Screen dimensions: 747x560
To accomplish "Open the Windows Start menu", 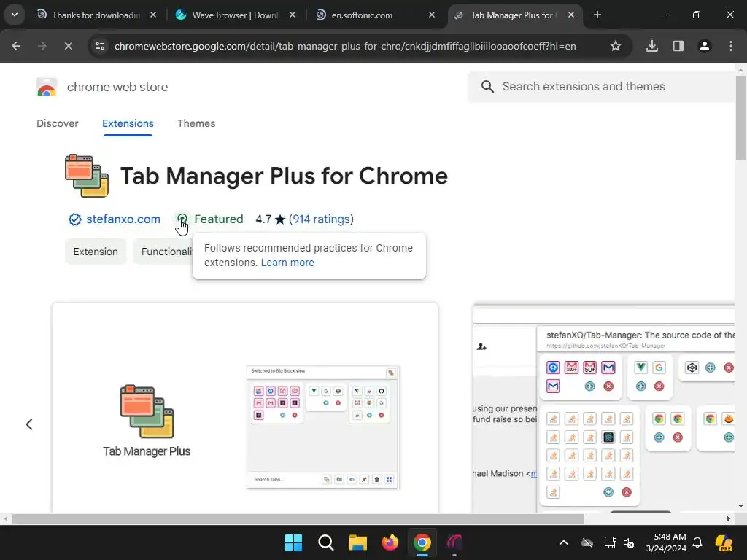I will pos(293,542).
